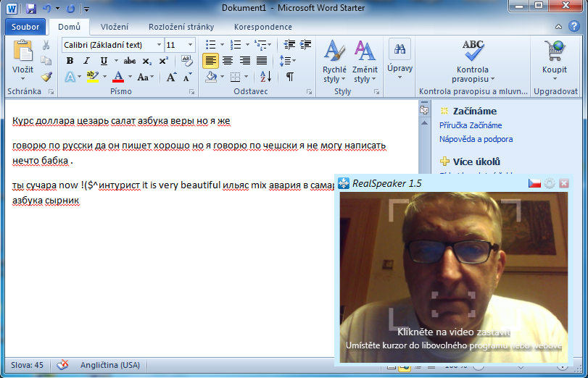Click the Word logo icon in title bar
This screenshot has width=588, height=378.
pos(12,8)
